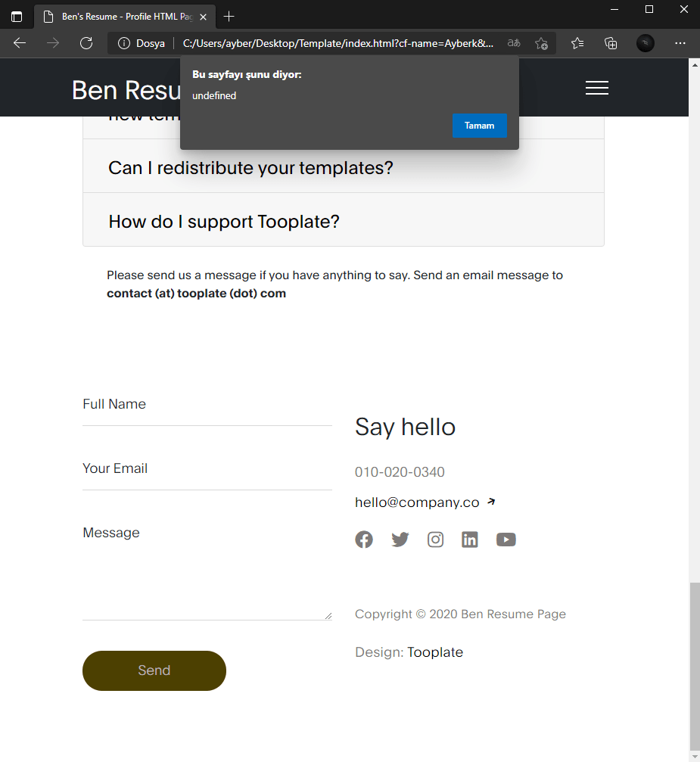Minimize the browser window
700x762 pixels.
pos(614,9)
